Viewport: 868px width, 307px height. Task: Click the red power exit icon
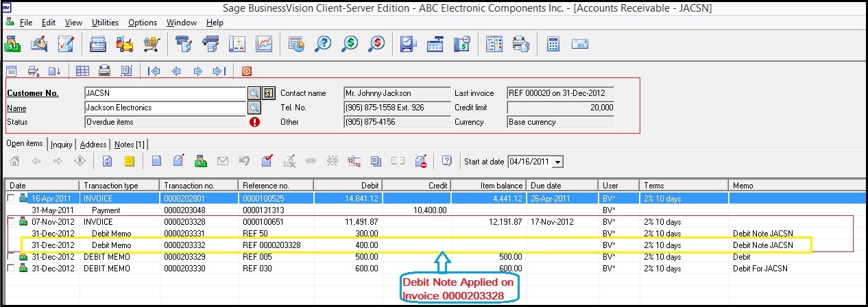tap(247, 71)
